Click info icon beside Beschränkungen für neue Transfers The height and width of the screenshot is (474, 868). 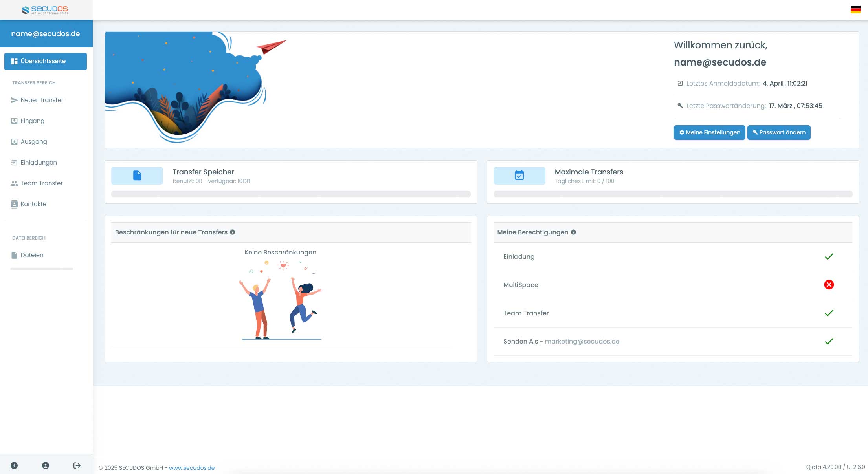pos(233,232)
